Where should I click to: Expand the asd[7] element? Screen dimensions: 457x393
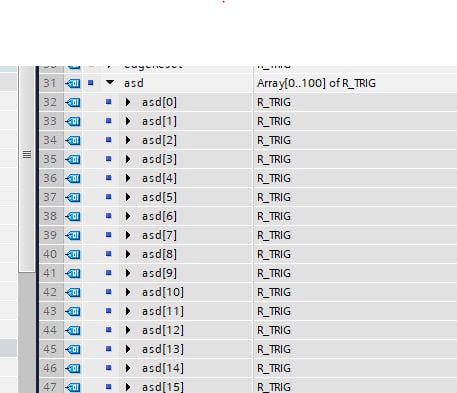pyautogui.click(x=128, y=235)
